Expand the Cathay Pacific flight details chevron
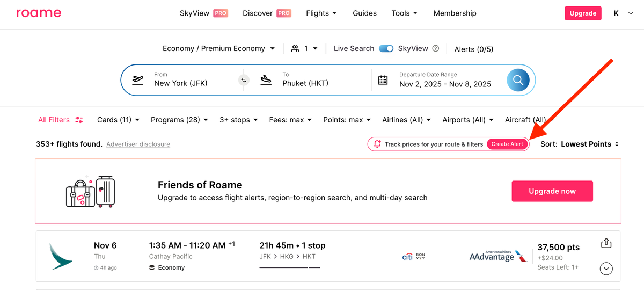 point(606,269)
